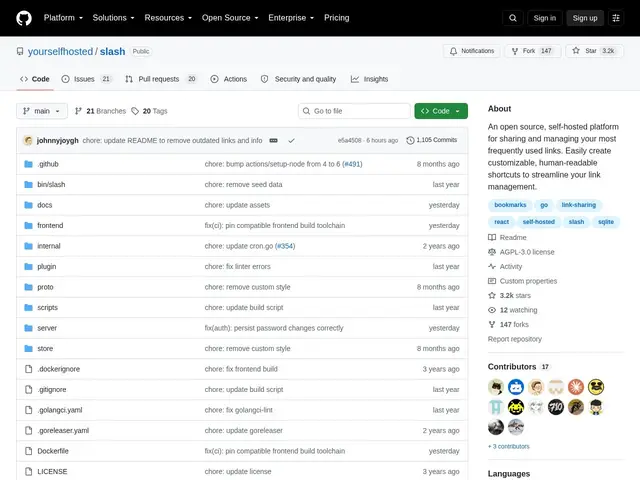Expand the Open Source menu

(x=230, y=18)
